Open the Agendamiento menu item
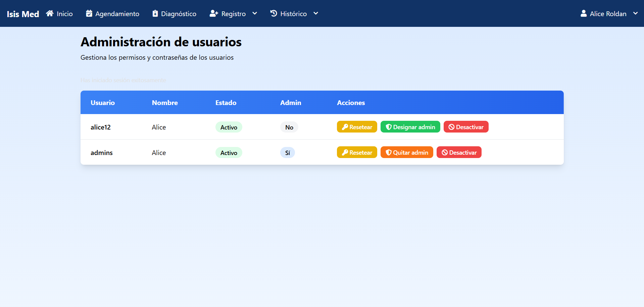 click(117, 14)
